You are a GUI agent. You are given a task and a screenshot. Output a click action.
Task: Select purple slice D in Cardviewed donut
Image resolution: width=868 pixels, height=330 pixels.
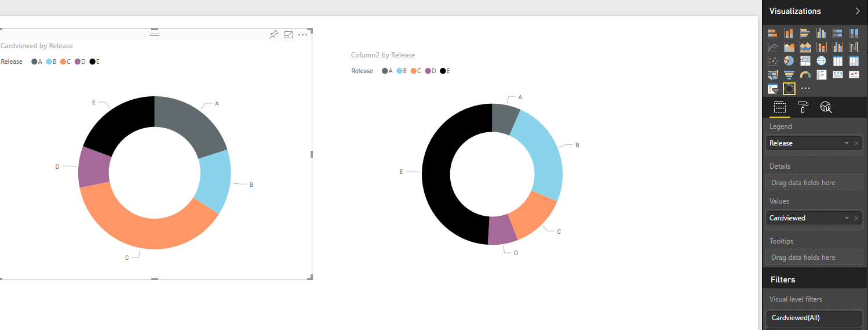click(94, 167)
